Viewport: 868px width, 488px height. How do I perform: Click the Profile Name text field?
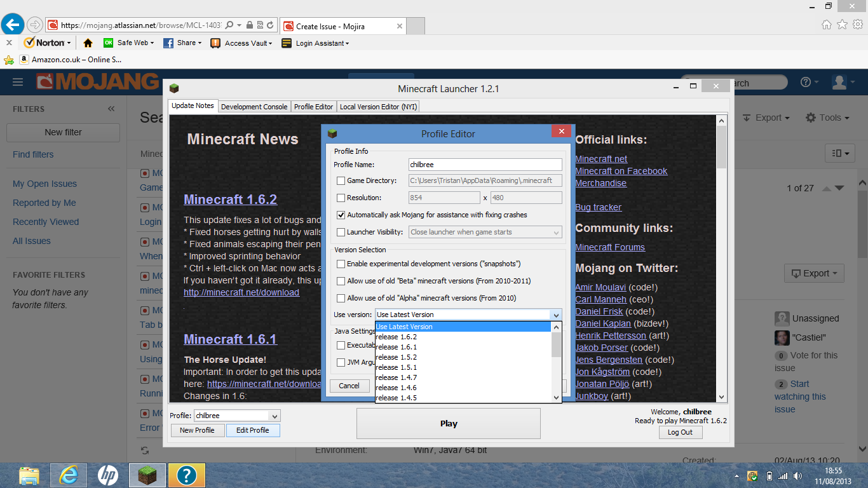pyautogui.click(x=485, y=165)
